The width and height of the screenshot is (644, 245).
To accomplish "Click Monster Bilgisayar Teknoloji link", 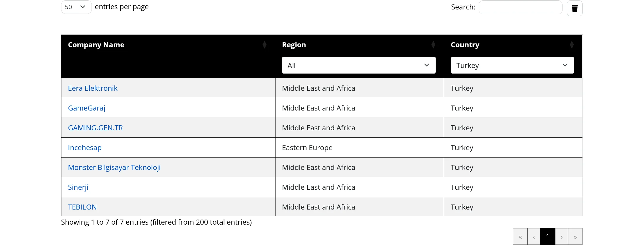I will (x=114, y=168).
